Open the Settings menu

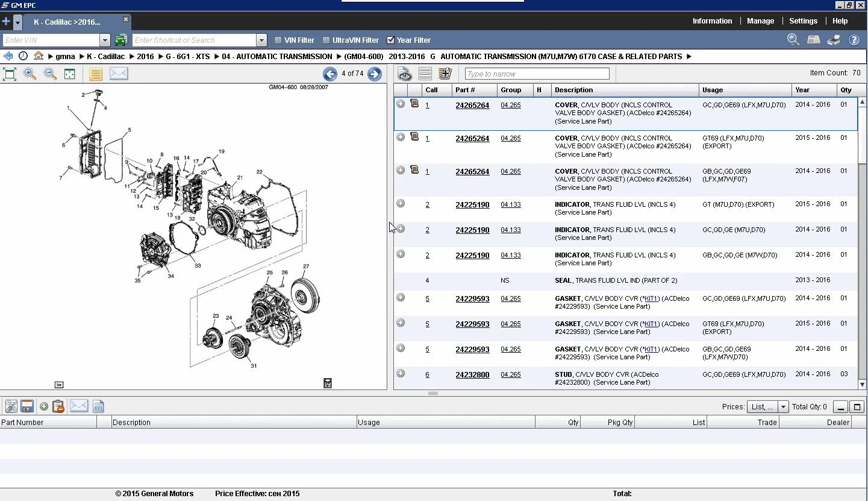coord(803,21)
